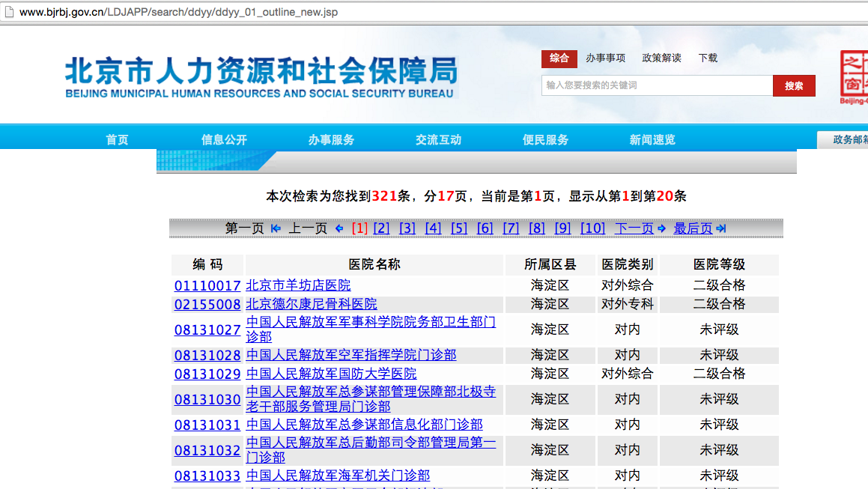Jump to page [5] of results
Screen dimensions: 868x489
459,228
